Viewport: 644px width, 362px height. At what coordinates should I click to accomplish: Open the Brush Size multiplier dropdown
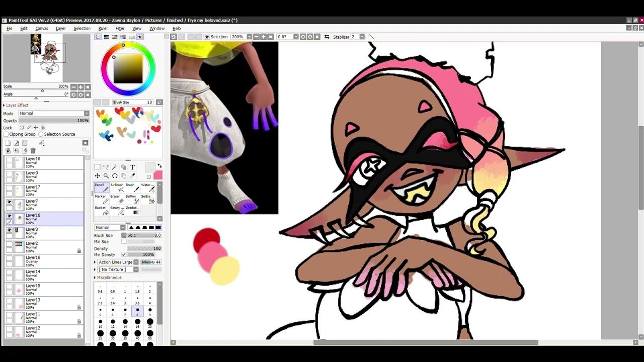tap(124, 235)
